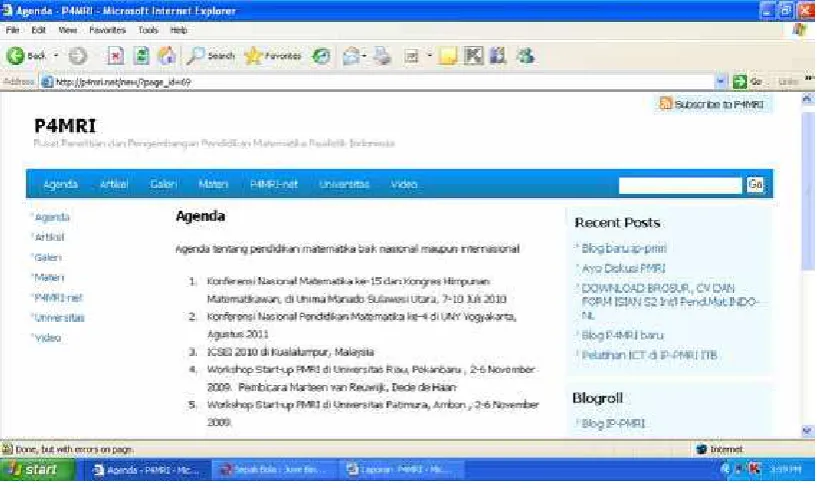The width and height of the screenshot is (817, 488).
Task: Select Universitas in the blue navigation bar
Action: (344, 184)
